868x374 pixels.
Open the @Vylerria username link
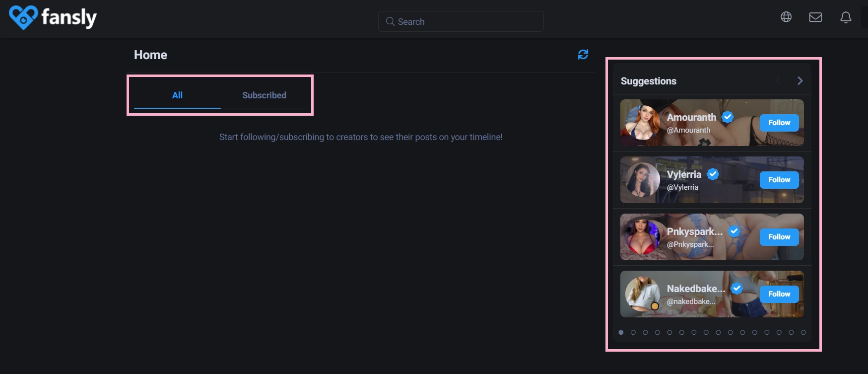[x=682, y=187]
